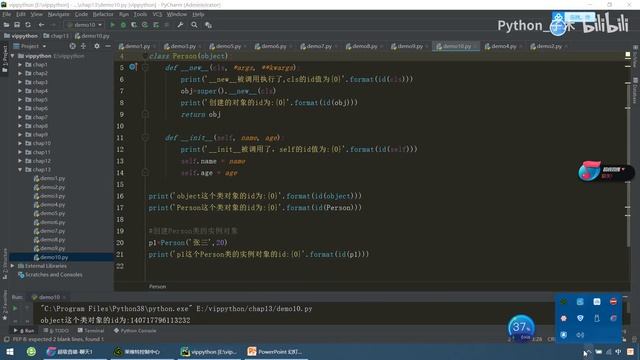Viewport: 640px width, 360px height.
Task: Click the 37% floating performance widget
Action: [521, 327]
